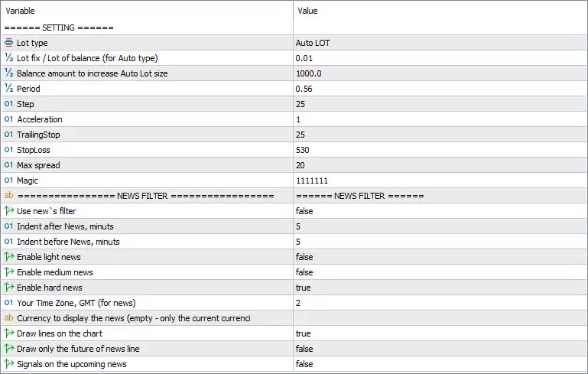
Task: Click the Variable column header
Action: pyautogui.click(x=20, y=11)
